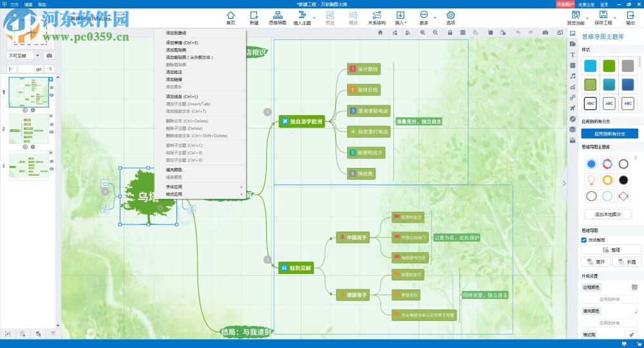Click the Add Local Picture (添加本地图片) button
This screenshot has width=644, height=348.
pyautogui.click(x=608, y=214)
